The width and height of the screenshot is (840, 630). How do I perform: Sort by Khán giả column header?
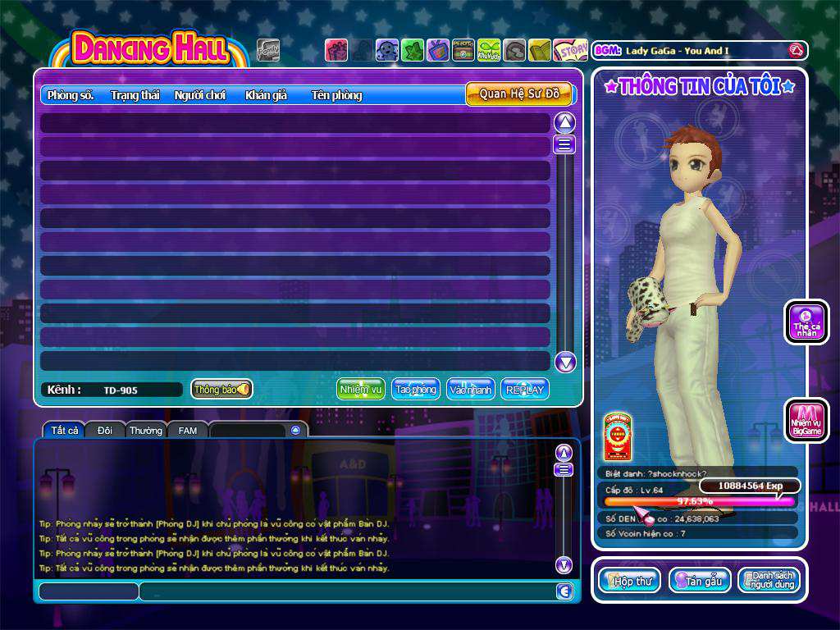pos(267,95)
